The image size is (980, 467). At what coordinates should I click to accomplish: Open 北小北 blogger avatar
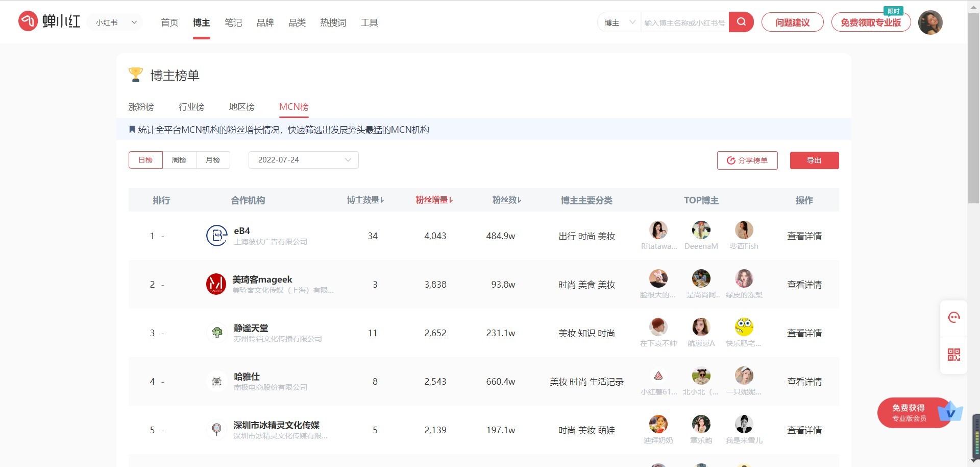click(701, 376)
